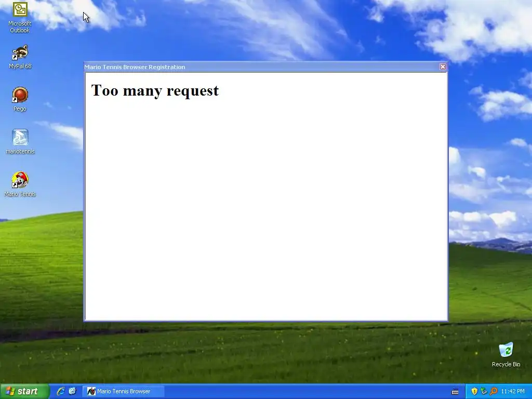Select the MyPal 68 desktop shortcut
The height and width of the screenshot is (399, 532).
click(x=20, y=57)
